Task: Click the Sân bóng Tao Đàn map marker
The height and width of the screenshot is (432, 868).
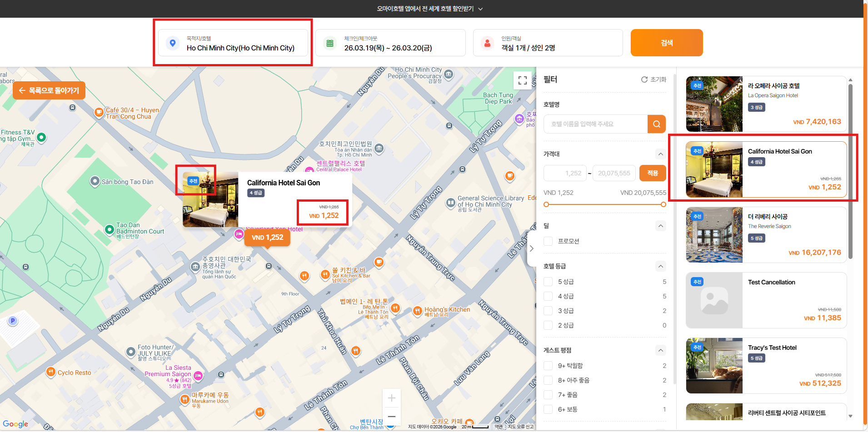Action: 95,181
